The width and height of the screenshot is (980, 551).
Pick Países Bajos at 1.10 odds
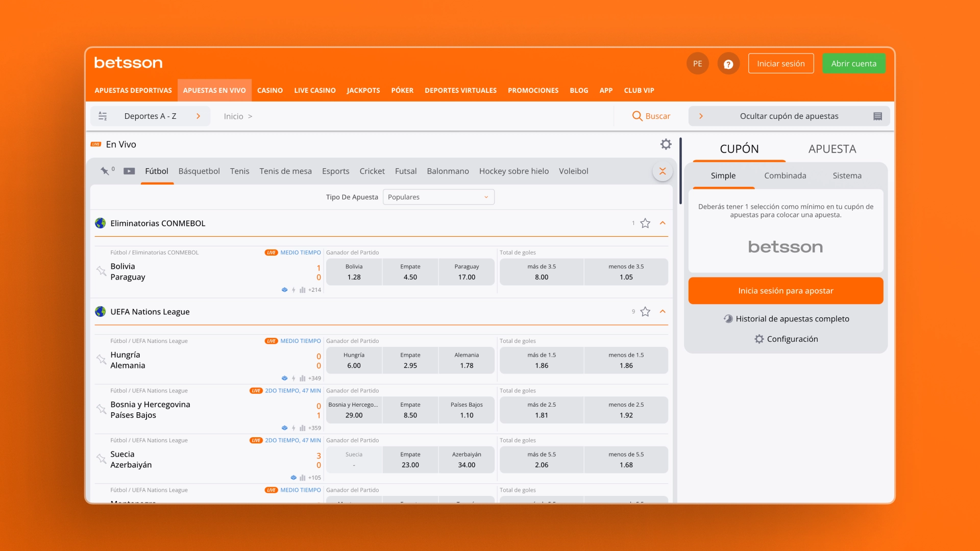(467, 410)
